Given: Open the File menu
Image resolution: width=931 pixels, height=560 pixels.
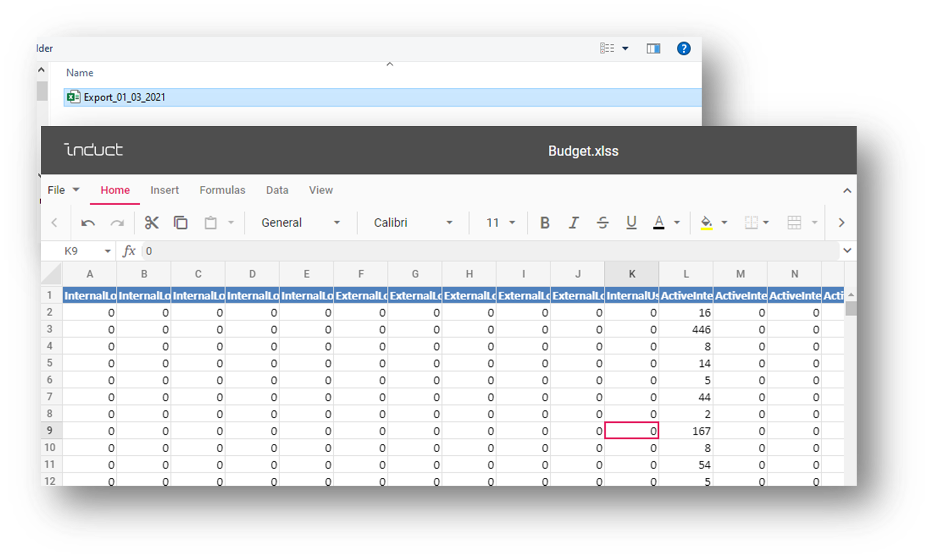Looking at the screenshot, I should pos(63,190).
